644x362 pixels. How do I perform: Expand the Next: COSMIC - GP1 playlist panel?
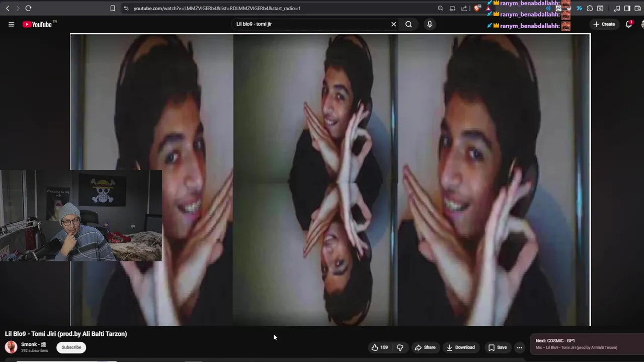point(587,344)
